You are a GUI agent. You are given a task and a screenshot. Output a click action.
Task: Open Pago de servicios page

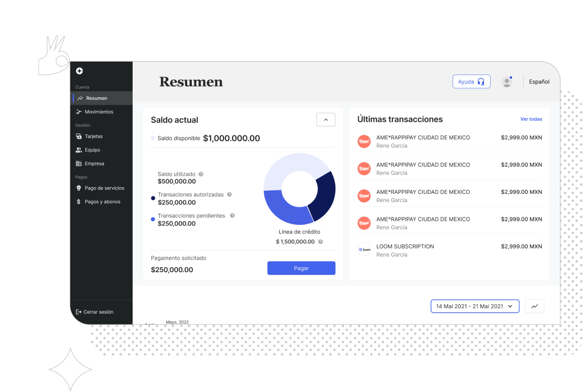pos(104,188)
